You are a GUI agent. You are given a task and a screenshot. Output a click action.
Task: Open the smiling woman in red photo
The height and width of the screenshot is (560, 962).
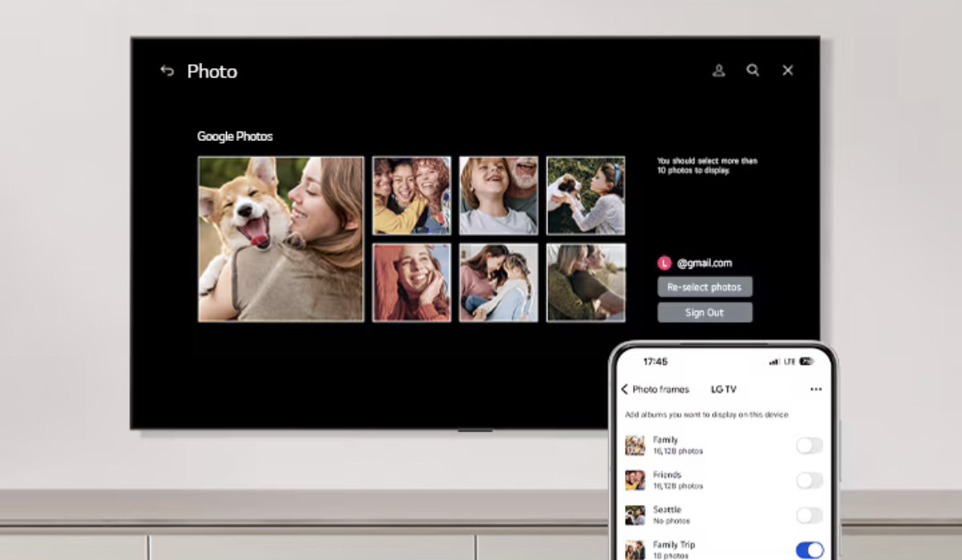tap(411, 282)
